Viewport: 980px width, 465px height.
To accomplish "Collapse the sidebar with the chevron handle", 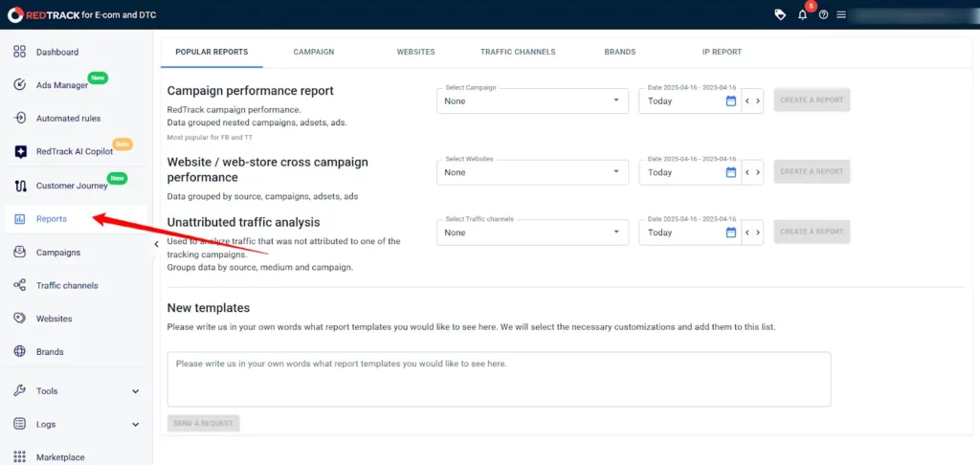I will coord(156,244).
